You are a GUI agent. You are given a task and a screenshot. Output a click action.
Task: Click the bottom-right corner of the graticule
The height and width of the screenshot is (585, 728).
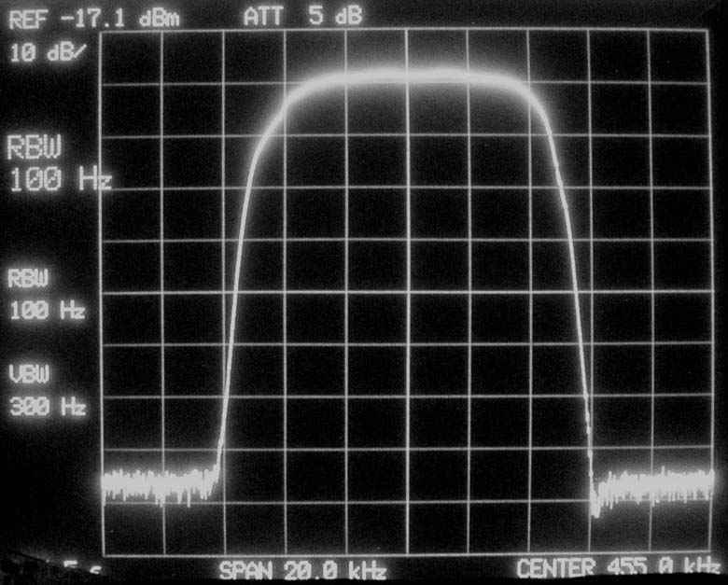click(x=713, y=554)
